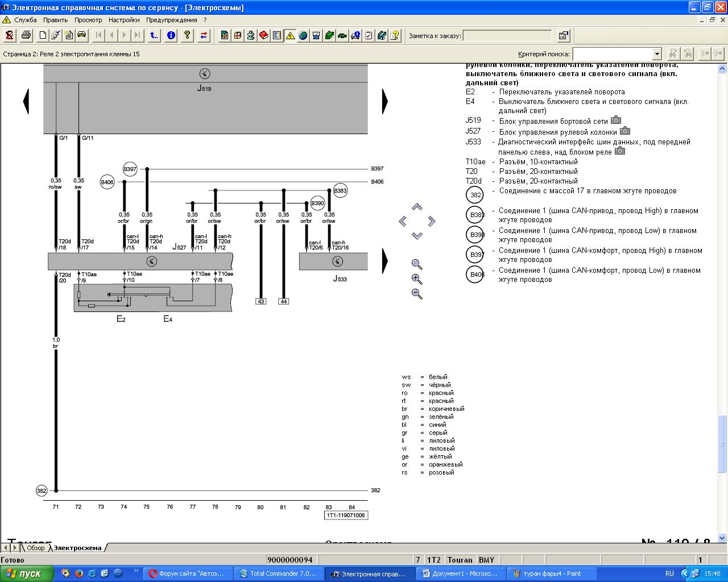
Task: Zoom out with the minus magnifier
Action: pos(417,294)
